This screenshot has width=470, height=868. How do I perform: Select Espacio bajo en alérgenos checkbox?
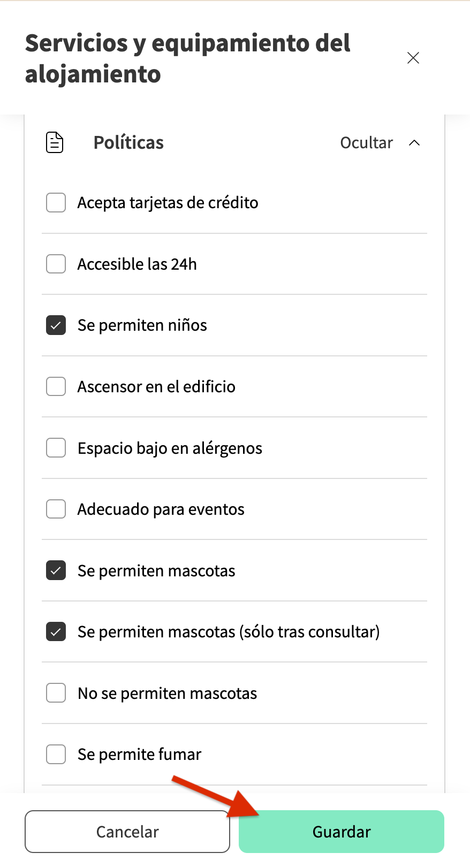click(x=56, y=448)
